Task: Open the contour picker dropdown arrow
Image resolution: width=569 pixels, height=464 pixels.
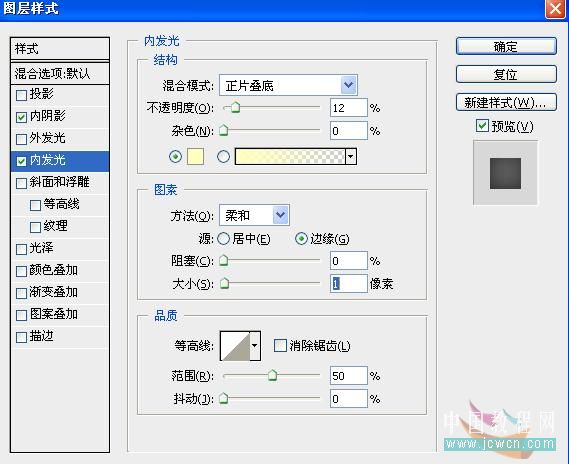Action: click(255, 345)
